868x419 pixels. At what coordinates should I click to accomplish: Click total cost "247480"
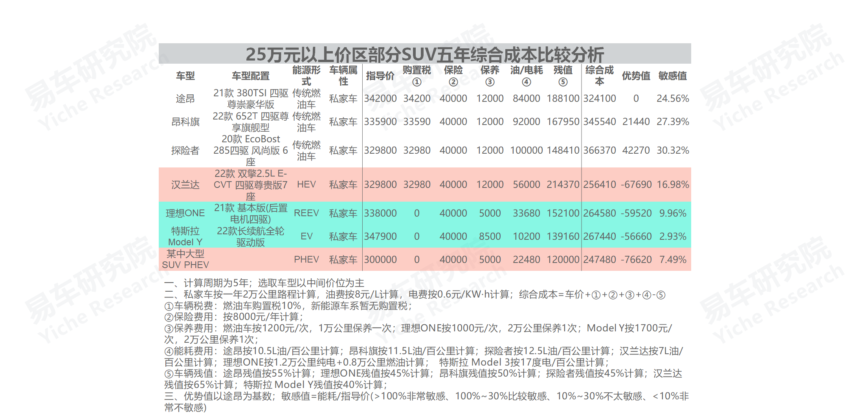point(600,259)
